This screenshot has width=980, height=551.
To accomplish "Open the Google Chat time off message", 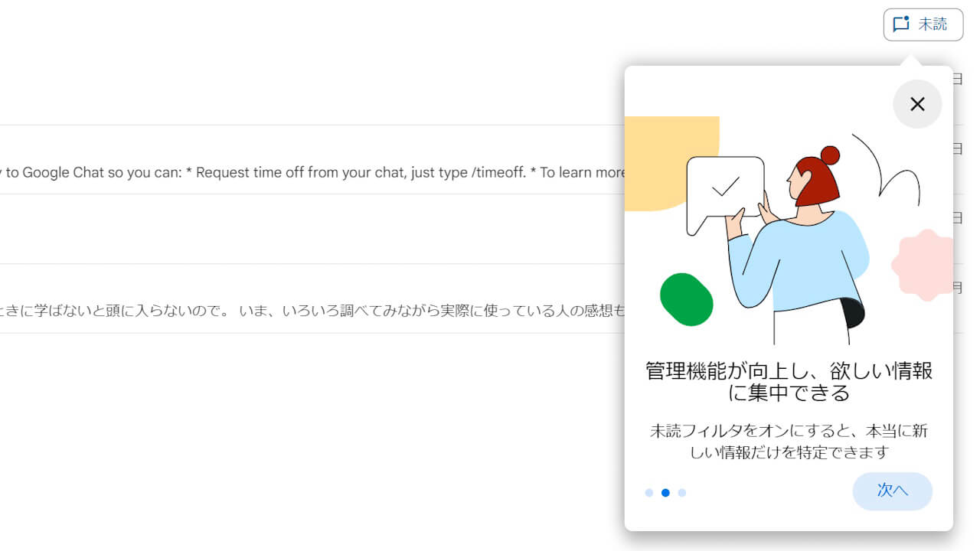I will pos(306,172).
